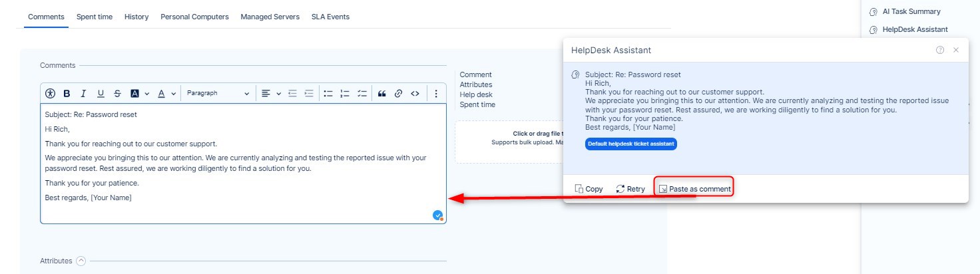Insert a numbered list
The image size is (980, 274).
[x=345, y=94]
